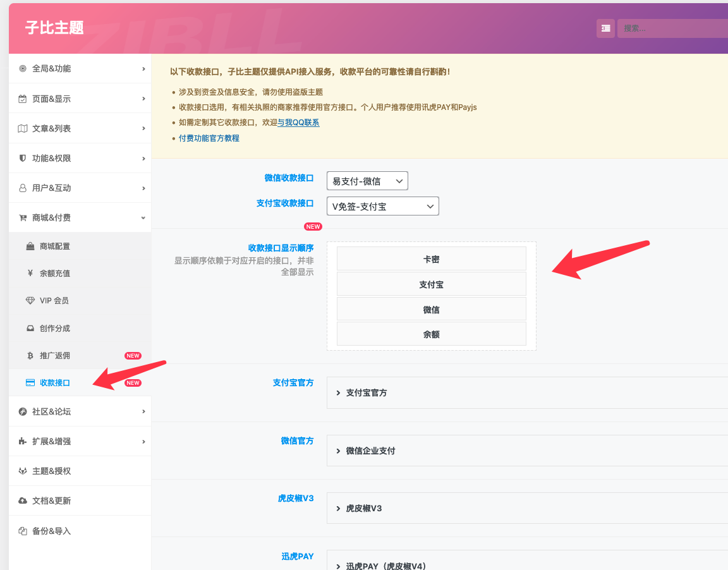Expand the 虎皮椒V3 configuration panel
This screenshot has height=570, width=728.
pos(365,508)
